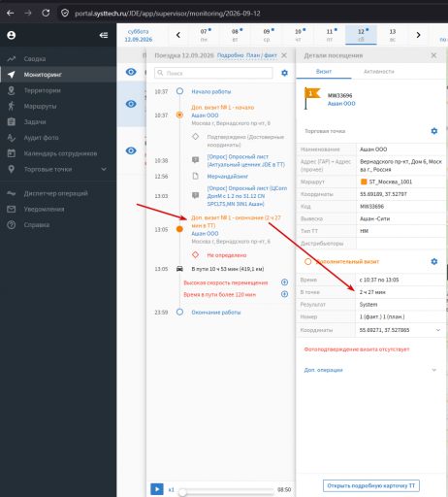
Task: Reload the page with the refresh icon
Action: pyautogui.click(x=46, y=13)
